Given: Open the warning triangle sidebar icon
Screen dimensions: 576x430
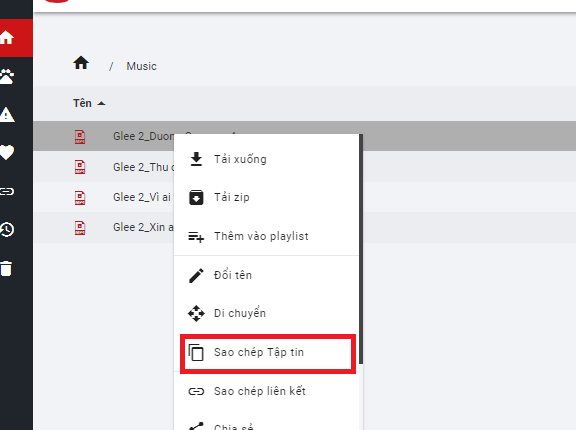Looking at the screenshot, I should [x=7, y=115].
